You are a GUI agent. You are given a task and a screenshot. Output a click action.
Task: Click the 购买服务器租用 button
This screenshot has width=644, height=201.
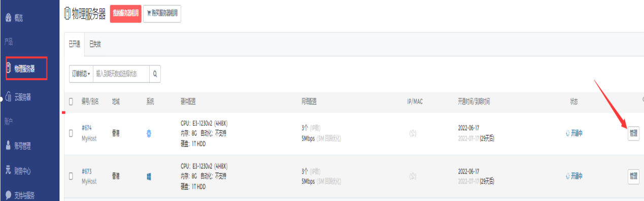point(162,14)
